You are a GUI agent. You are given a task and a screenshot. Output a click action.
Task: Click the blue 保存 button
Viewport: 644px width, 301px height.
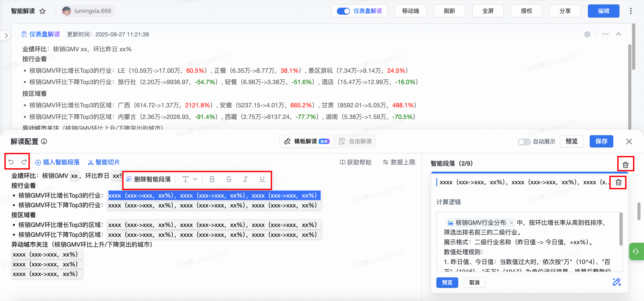(601, 141)
